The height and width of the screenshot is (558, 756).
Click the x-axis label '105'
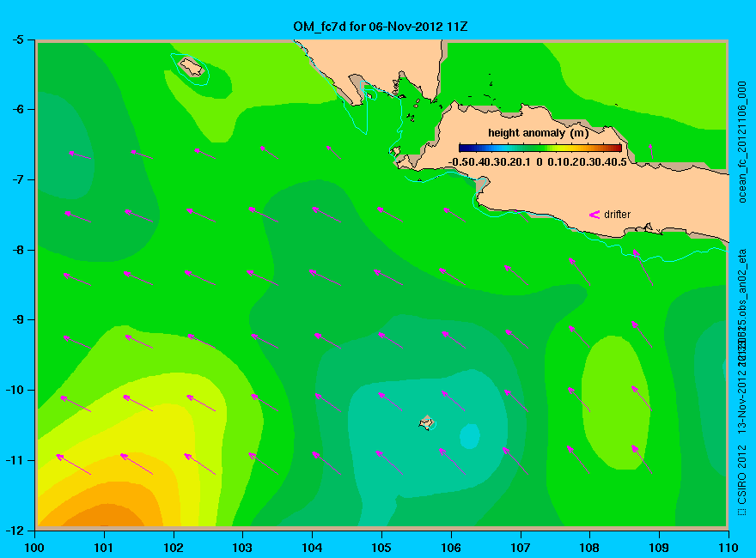point(381,548)
